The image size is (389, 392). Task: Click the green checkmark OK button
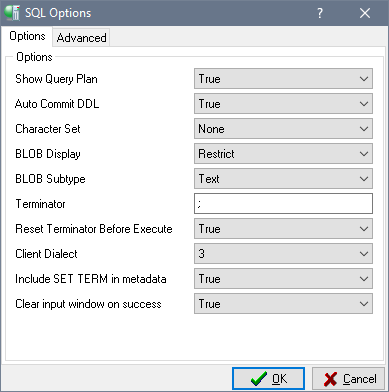(268, 379)
